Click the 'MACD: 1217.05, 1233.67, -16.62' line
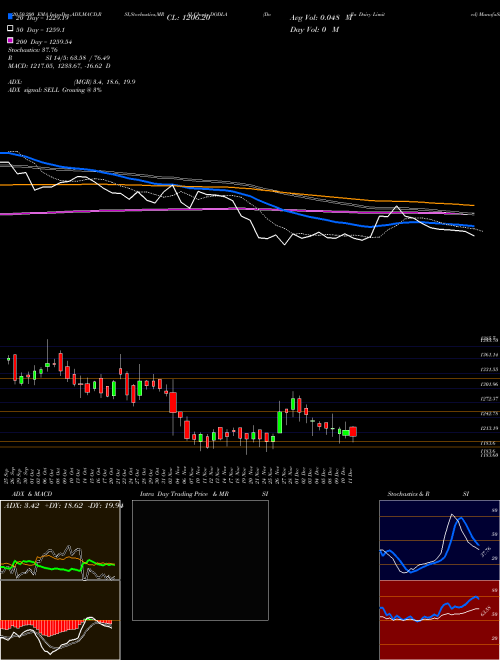The height and width of the screenshot is (660, 500). point(59,66)
